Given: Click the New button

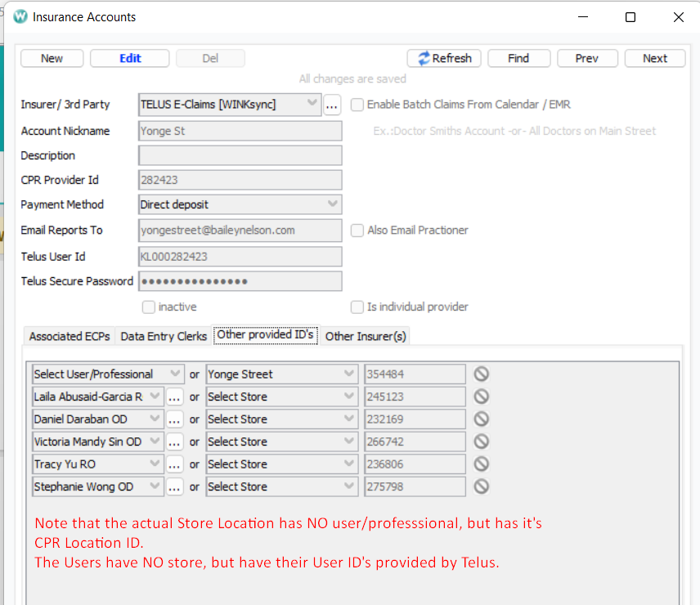Looking at the screenshot, I should (52, 58).
